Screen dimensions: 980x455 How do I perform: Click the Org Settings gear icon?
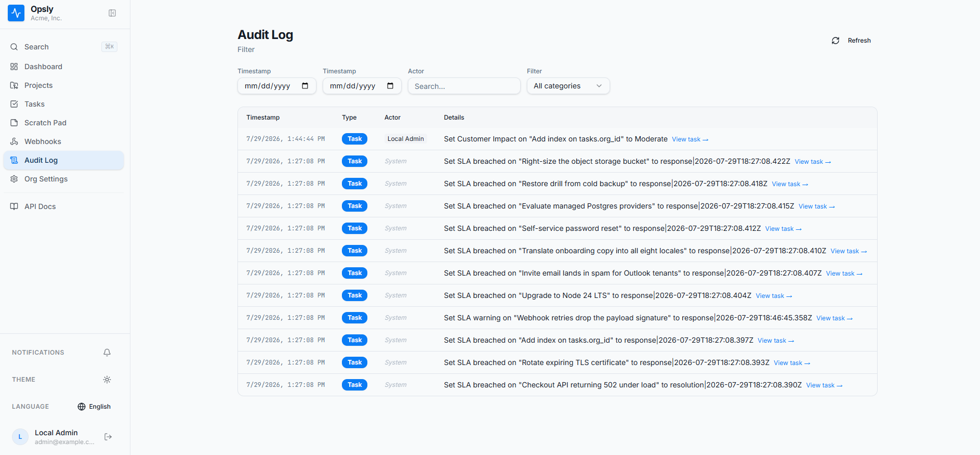pos(14,179)
